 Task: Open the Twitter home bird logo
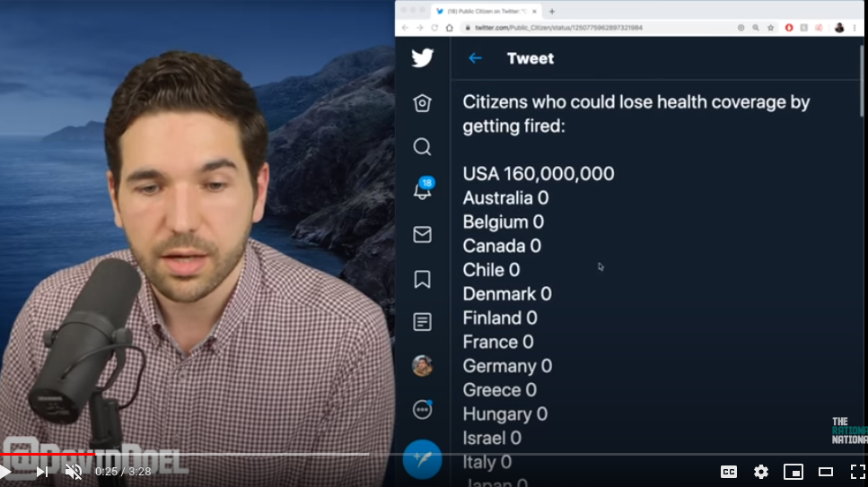point(423,58)
